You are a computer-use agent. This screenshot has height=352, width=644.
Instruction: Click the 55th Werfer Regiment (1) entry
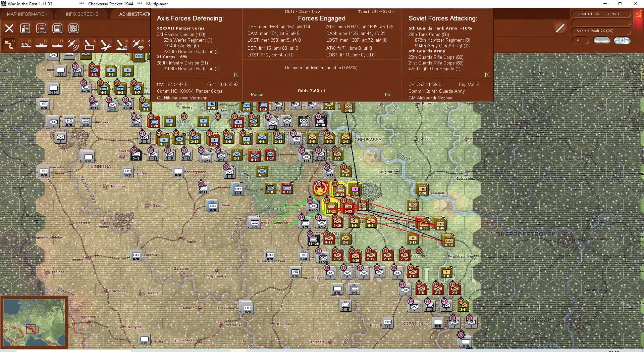[188, 40]
